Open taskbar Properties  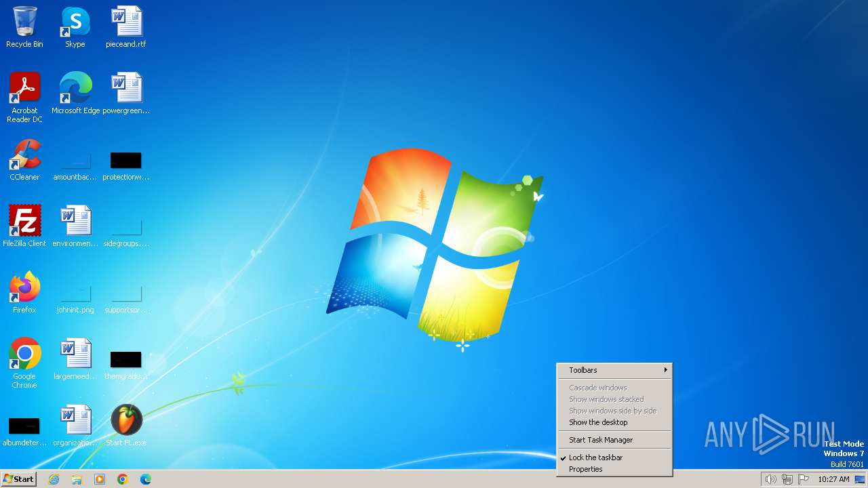pos(614,469)
